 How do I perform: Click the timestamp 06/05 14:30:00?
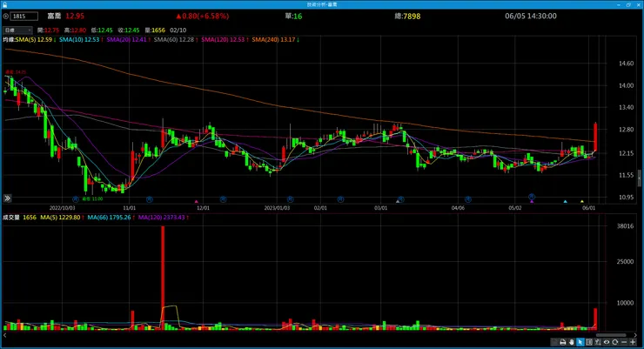[x=531, y=16]
